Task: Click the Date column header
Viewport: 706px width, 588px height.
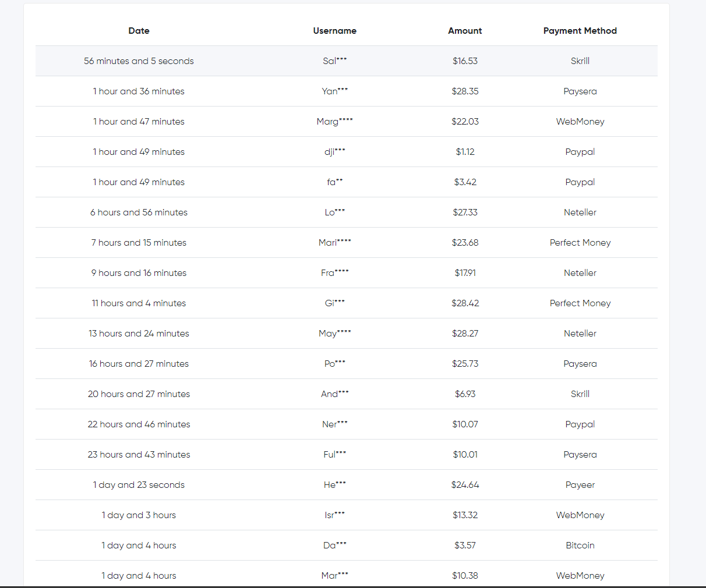Action: pyautogui.click(x=139, y=31)
